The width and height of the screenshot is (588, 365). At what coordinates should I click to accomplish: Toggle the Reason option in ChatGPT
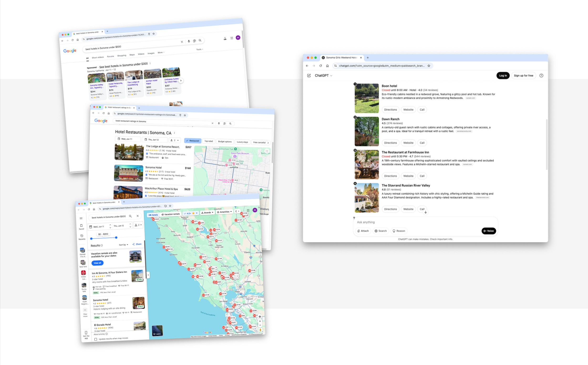point(399,231)
